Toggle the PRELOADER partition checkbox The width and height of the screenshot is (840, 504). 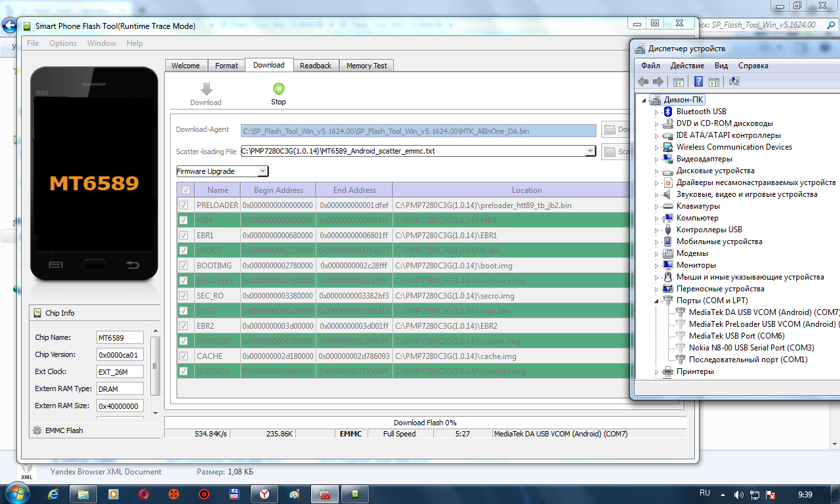pos(183,205)
